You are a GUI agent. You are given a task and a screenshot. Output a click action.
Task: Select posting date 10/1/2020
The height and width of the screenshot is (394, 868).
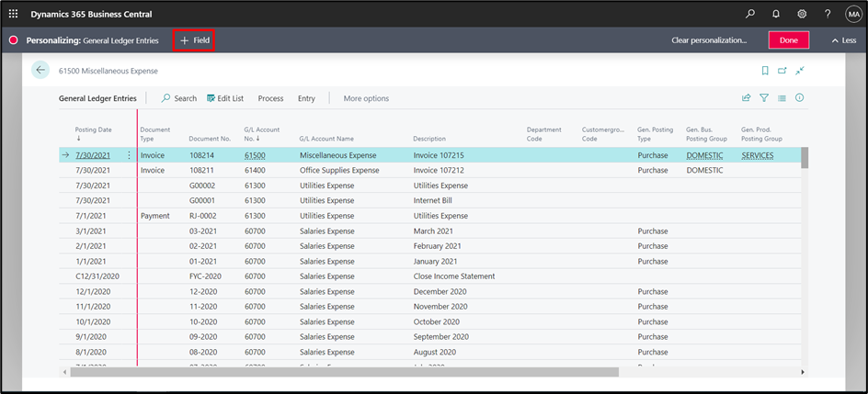(x=93, y=321)
